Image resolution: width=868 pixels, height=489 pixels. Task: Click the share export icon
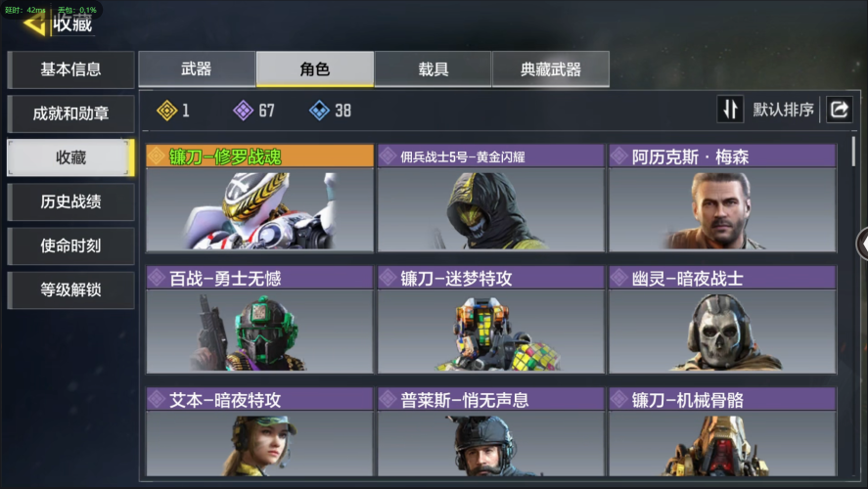[x=840, y=109]
